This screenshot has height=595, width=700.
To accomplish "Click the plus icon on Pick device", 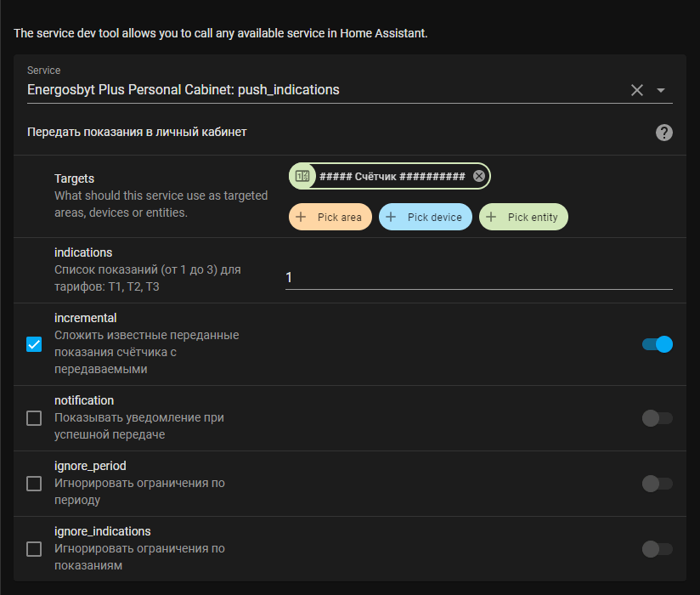I will [x=391, y=217].
